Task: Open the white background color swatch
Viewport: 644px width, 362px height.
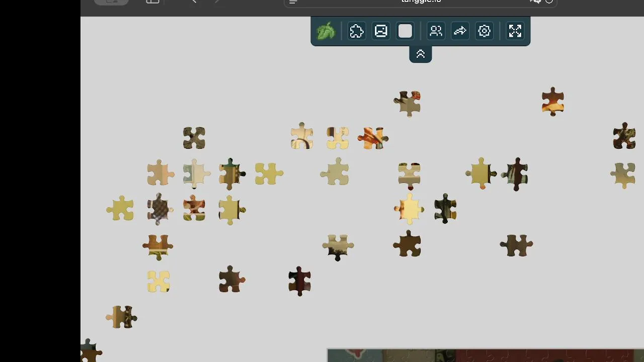Action: (406, 31)
